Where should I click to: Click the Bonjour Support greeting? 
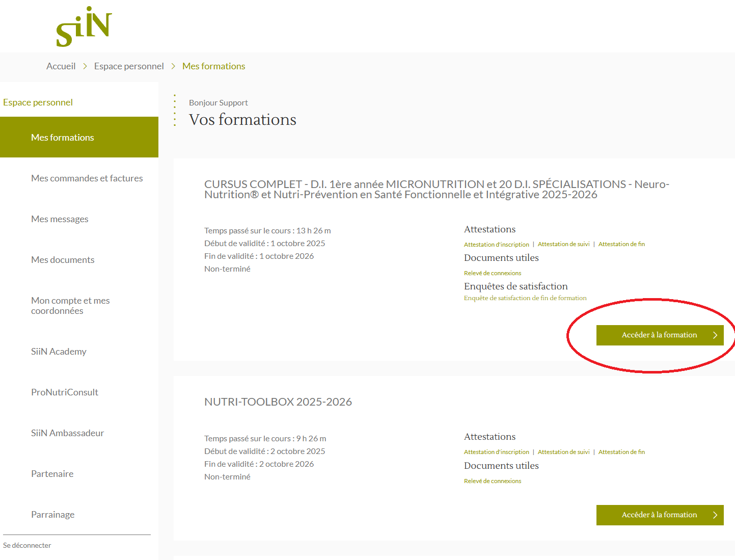(x=219, y=103)
